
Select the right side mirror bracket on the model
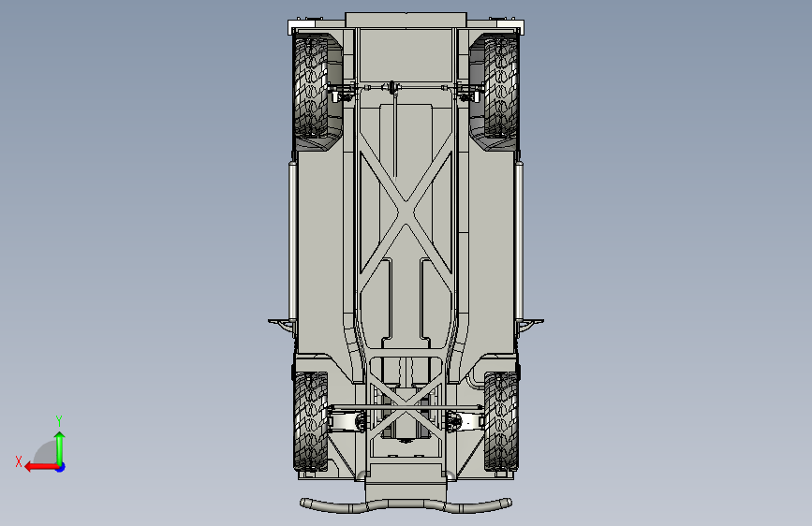pos(530,324)
